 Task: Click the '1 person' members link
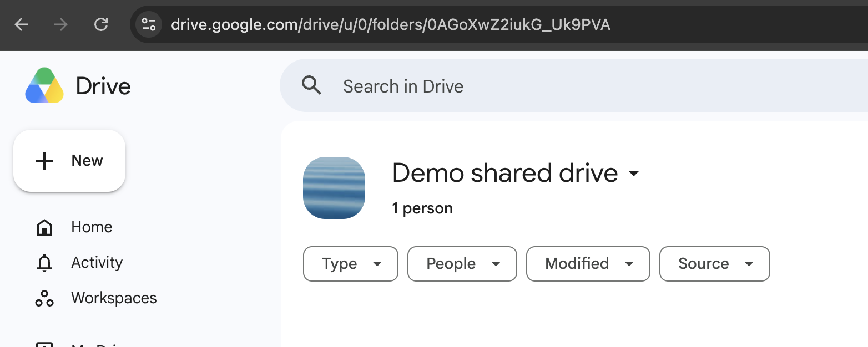[x=422, y=208]
